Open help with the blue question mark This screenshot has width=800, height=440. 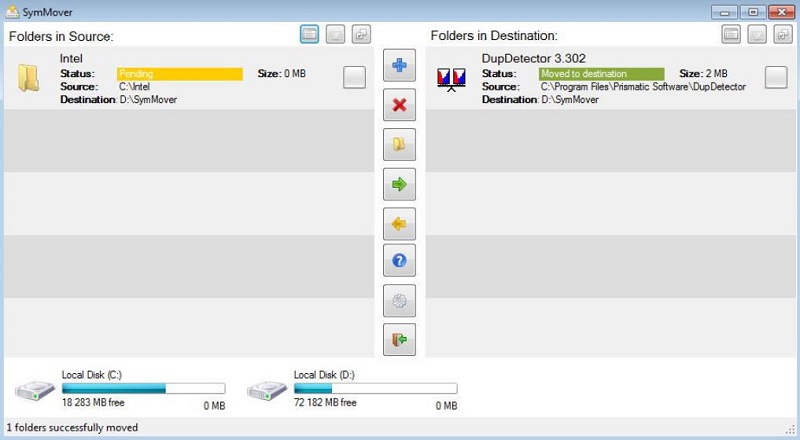(x=399, y=262)
